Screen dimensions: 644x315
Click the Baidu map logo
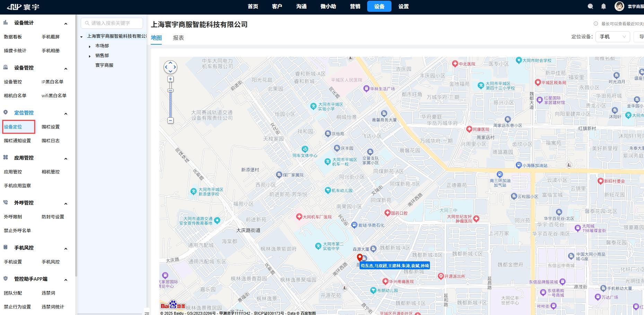point(173,305)
